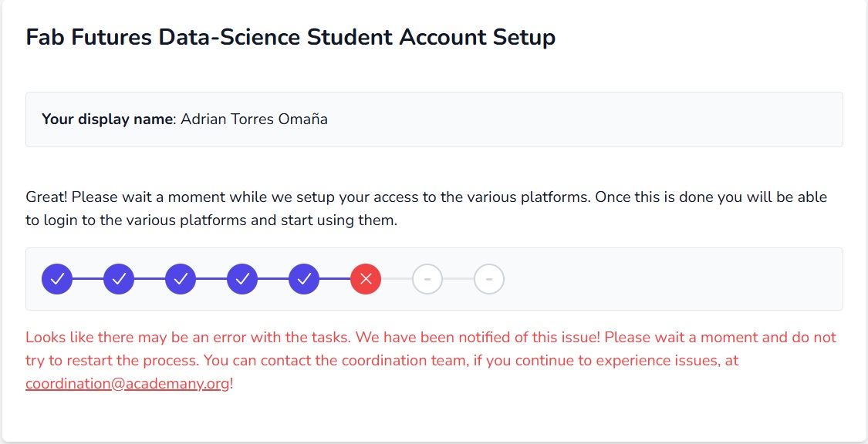Click the last pending step circle

pyautogui.click(x=489, y=279)
